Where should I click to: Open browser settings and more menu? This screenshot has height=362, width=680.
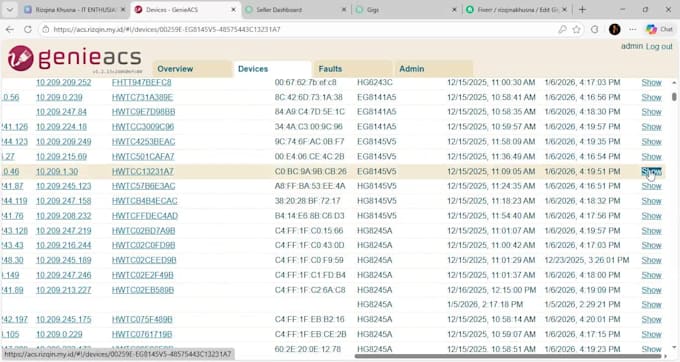[x=633, y=29]
